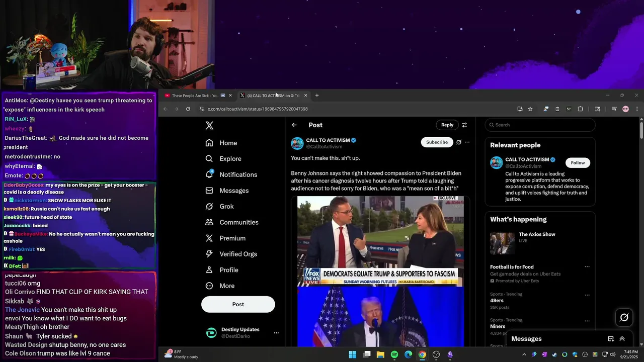Show hidden system tray icons

(524, 354)
